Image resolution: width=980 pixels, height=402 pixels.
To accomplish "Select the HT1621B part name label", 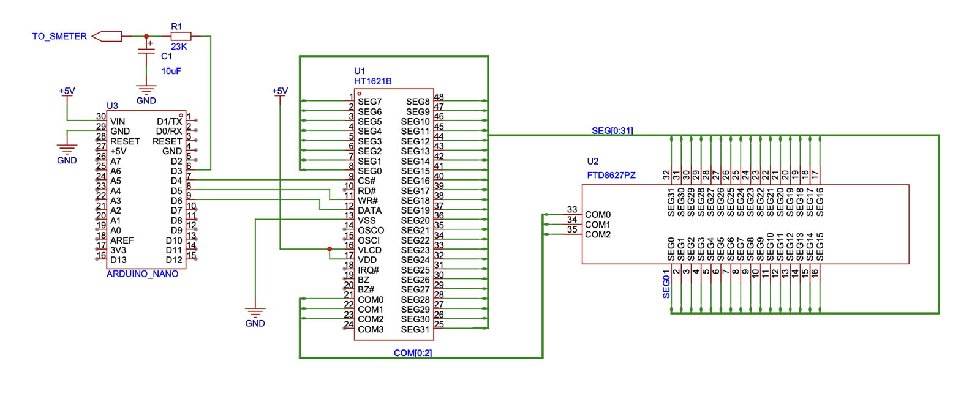I will (372, 81).
